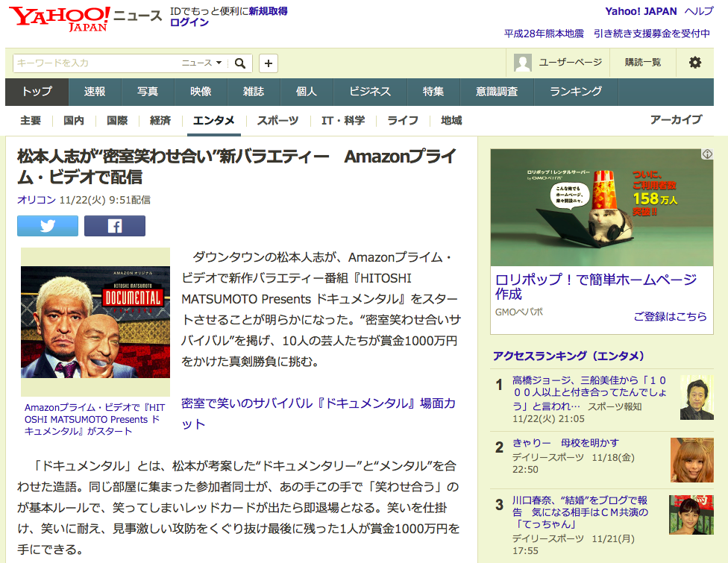Image resolution: width=728 pixels, height=563 pixels.
Task: Share article via Twitter button
Action: coord(48,225)
